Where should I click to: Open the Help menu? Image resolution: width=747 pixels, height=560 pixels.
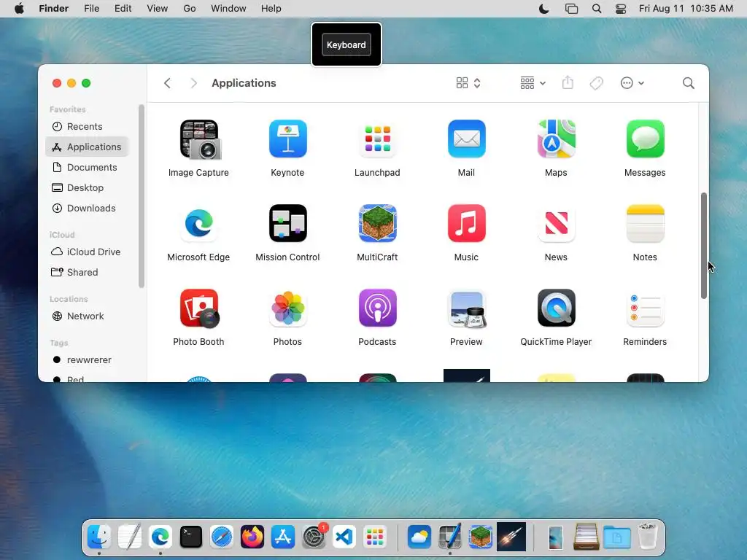click(271, 9)
